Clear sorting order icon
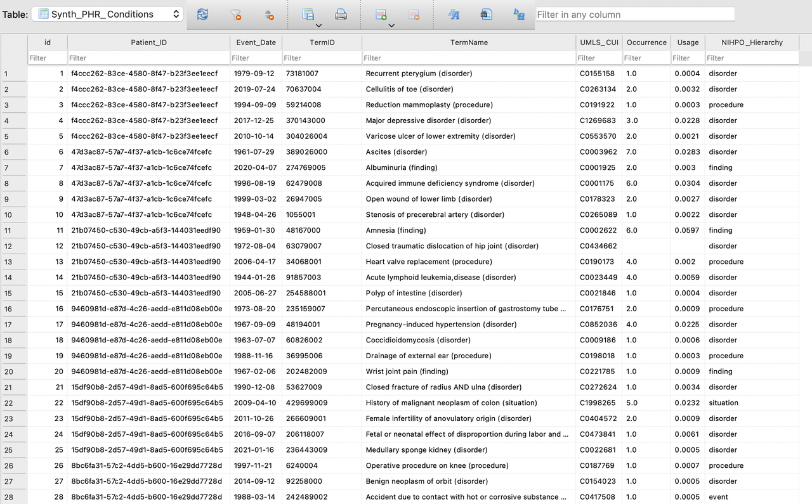Screen dimensions: 812x504 [268, 15]
